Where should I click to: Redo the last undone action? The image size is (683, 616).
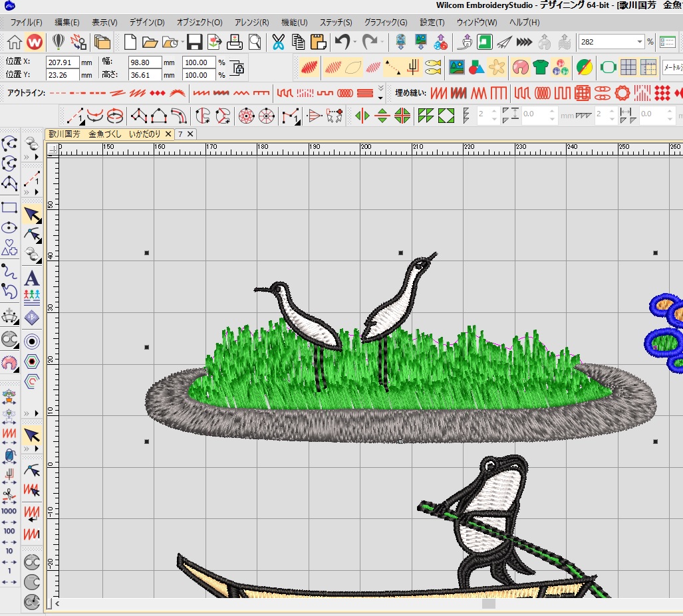(x=369, y=43)
